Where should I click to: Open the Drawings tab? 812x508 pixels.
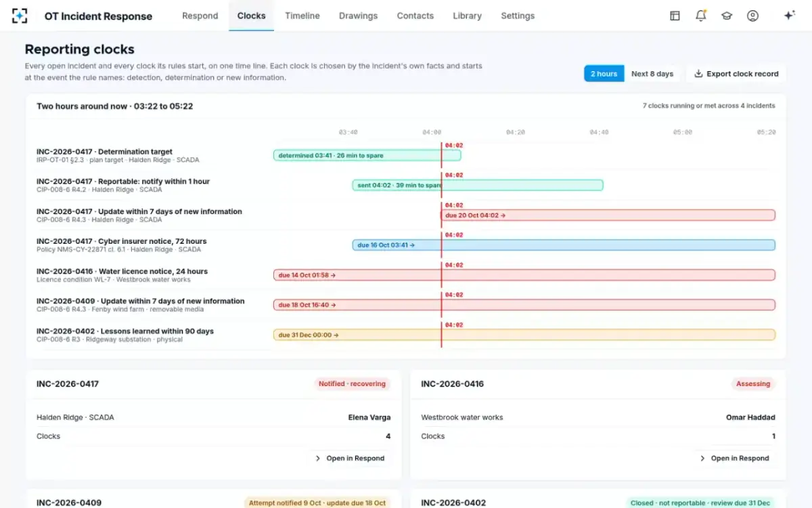coord(358,16)
